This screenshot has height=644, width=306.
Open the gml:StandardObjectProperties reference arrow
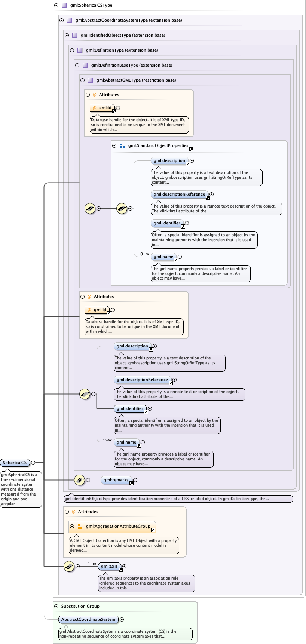coord(191,150)
